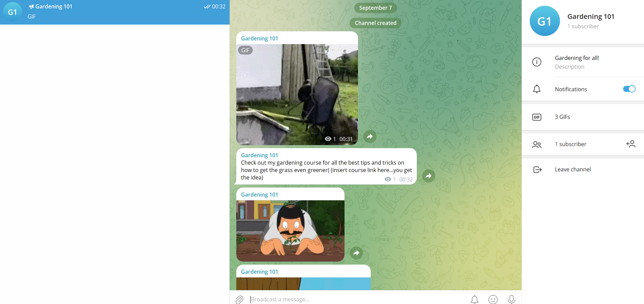The width and height of the screenshot is (644, 304).
Task: Click the Gardening 101 sender name on cartoon GIF
Action: 259,195
